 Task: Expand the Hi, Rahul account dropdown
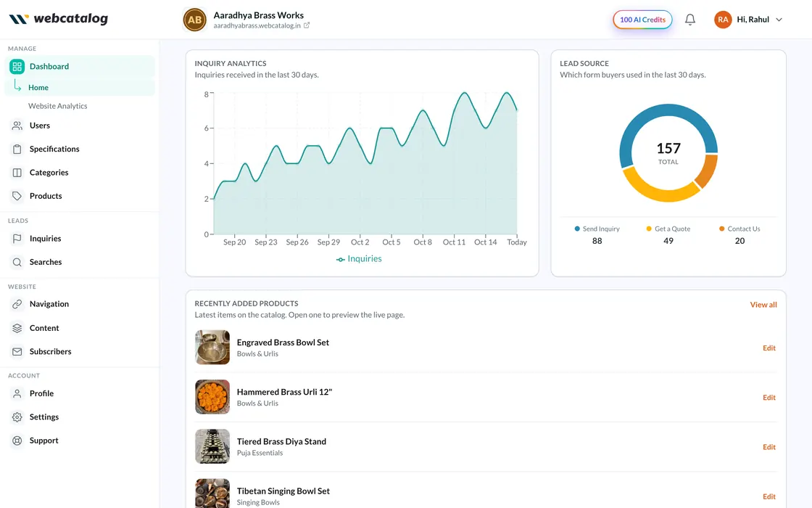pos(779,20)
